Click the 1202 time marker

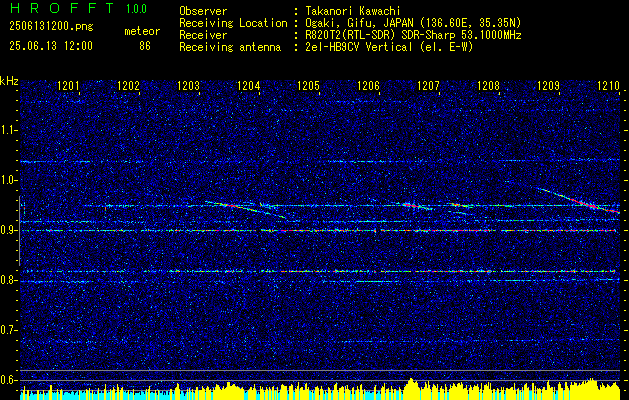[128, 86]
